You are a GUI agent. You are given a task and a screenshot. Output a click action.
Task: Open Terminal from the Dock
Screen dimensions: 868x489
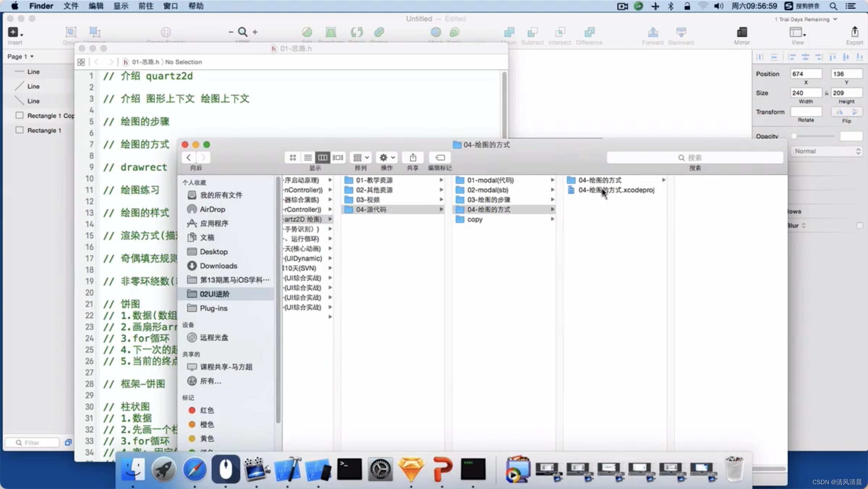349,469
